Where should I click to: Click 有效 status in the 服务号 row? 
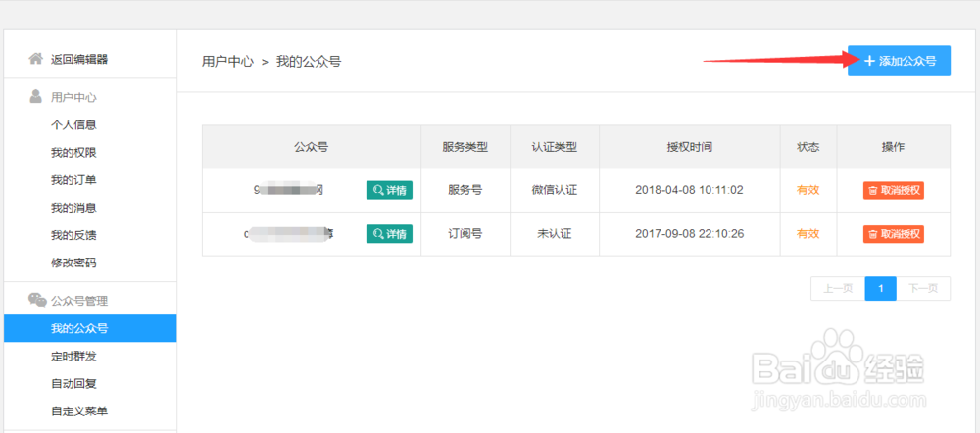point(808,190)
